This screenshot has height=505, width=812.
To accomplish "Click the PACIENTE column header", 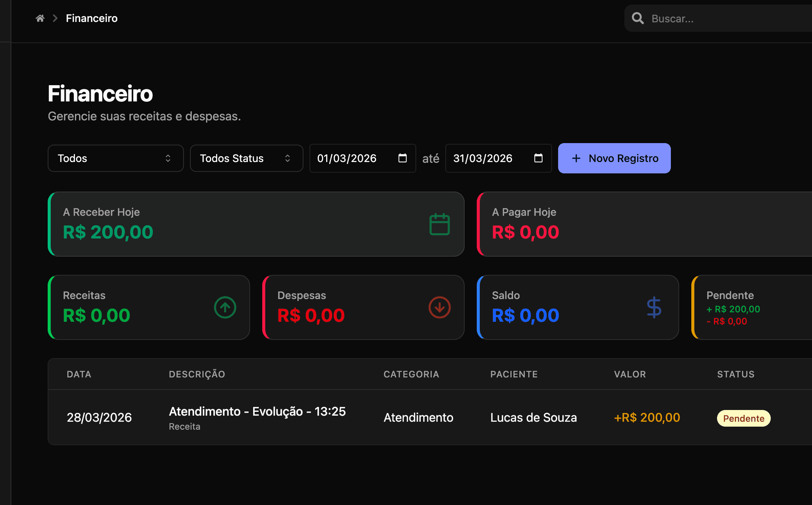I will 514,374.
